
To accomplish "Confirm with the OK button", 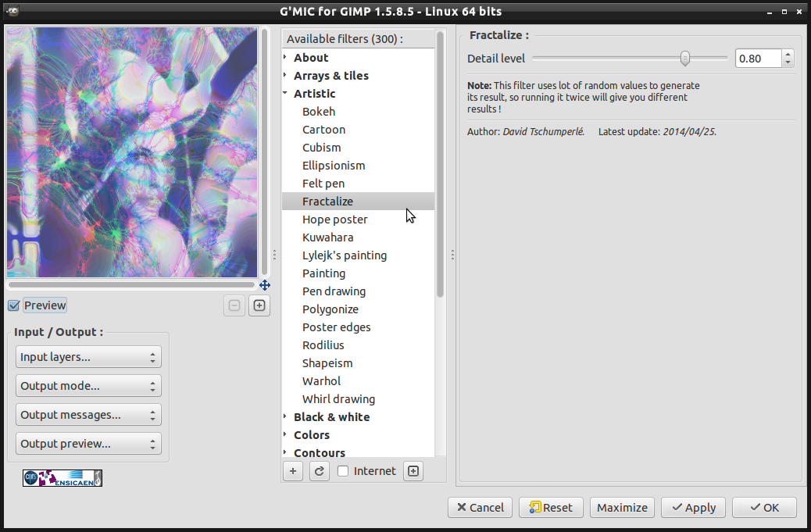I will (x=764, y=508).
